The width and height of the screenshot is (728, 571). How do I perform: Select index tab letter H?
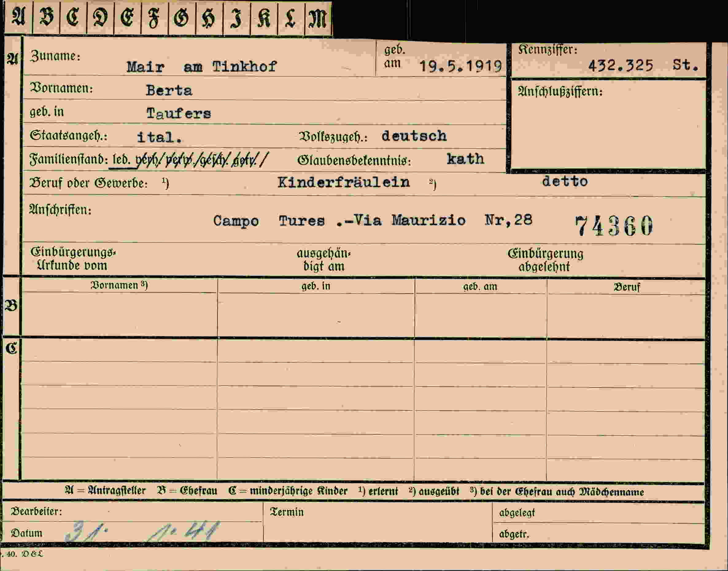click(209, 17)
